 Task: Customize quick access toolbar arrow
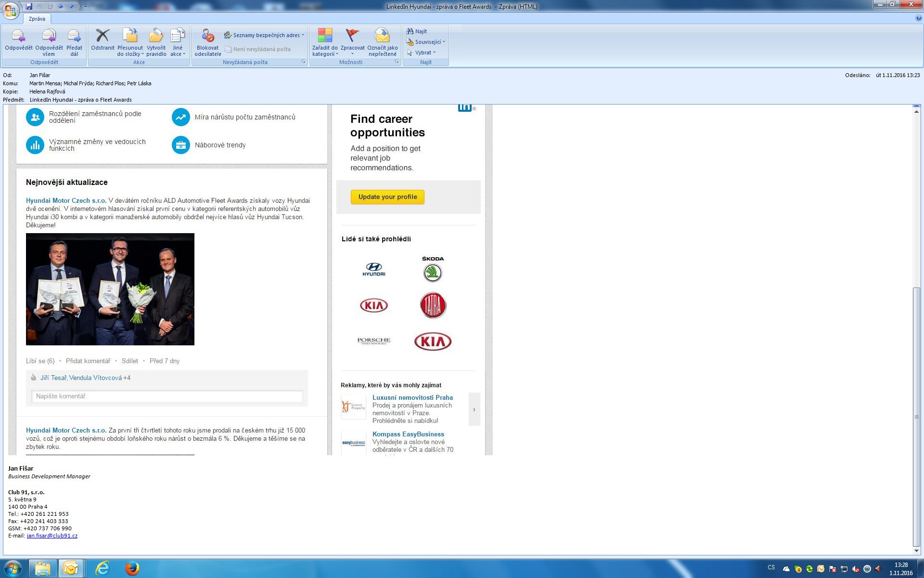(x=86, y=6)
